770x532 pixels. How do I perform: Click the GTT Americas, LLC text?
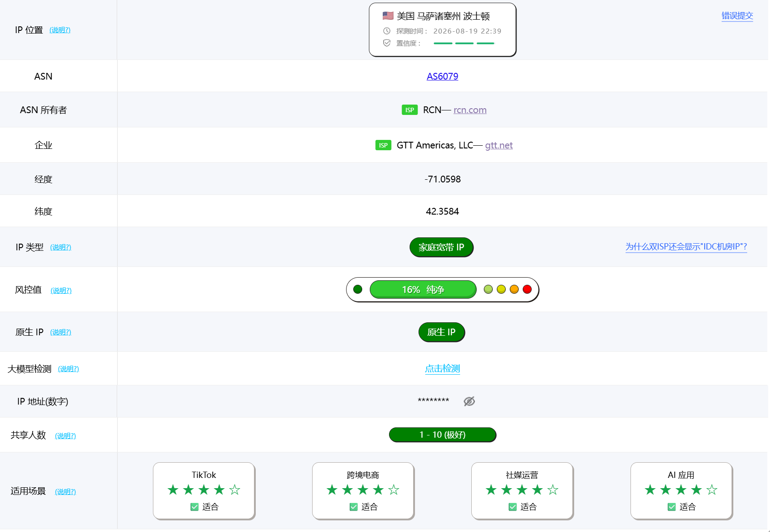coord(435,145)
